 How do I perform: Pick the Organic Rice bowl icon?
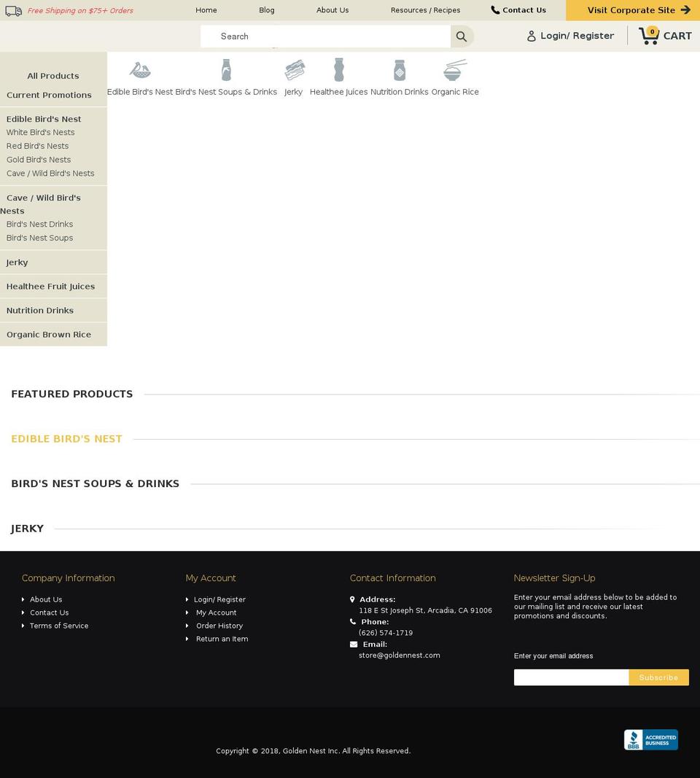coord(455,70)
